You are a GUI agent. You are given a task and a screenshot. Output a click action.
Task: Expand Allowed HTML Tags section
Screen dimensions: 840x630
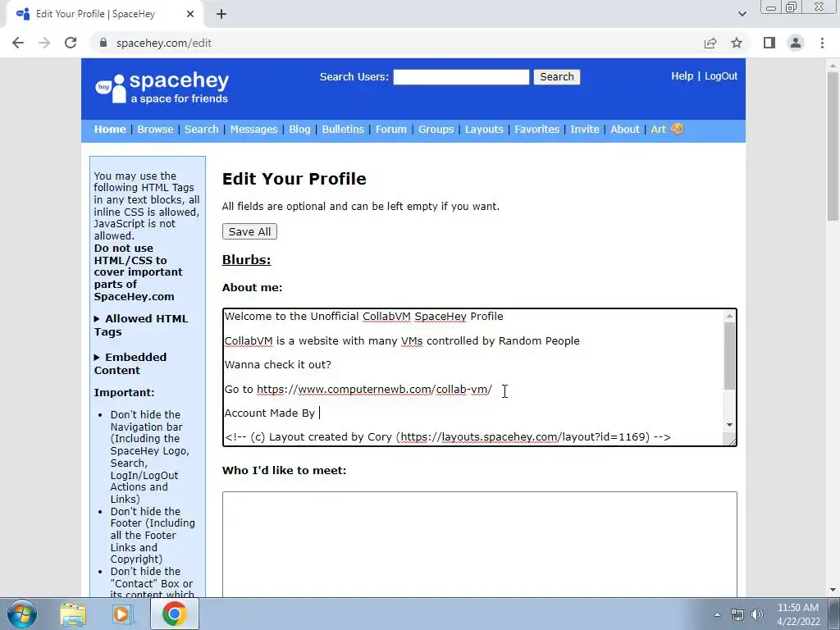tap(141, 325)
